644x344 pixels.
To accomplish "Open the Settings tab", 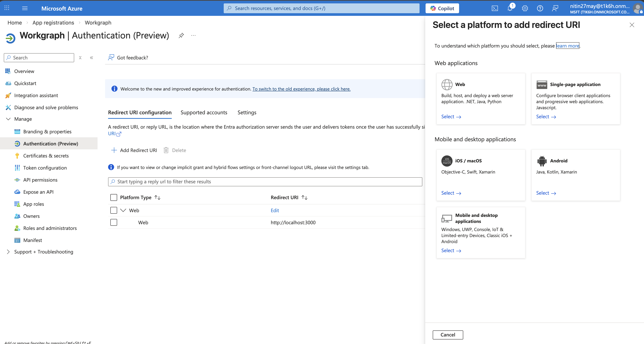I will (247, 112).
